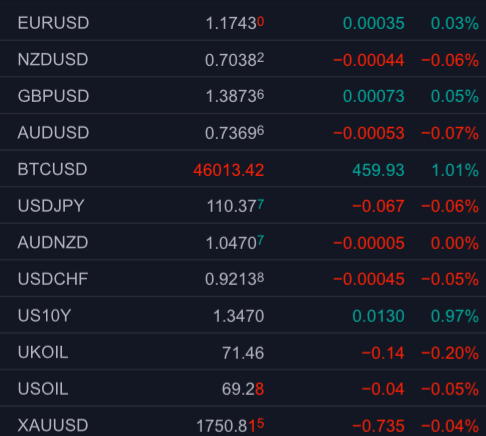The width and height of the screenshot is (486, 436).
Task: Click USDJPY change value −0.067
Action: click(378, 206)
